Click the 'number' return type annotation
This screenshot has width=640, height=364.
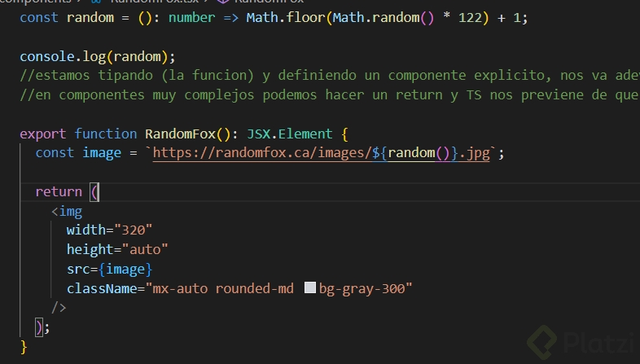coord(192,18)
